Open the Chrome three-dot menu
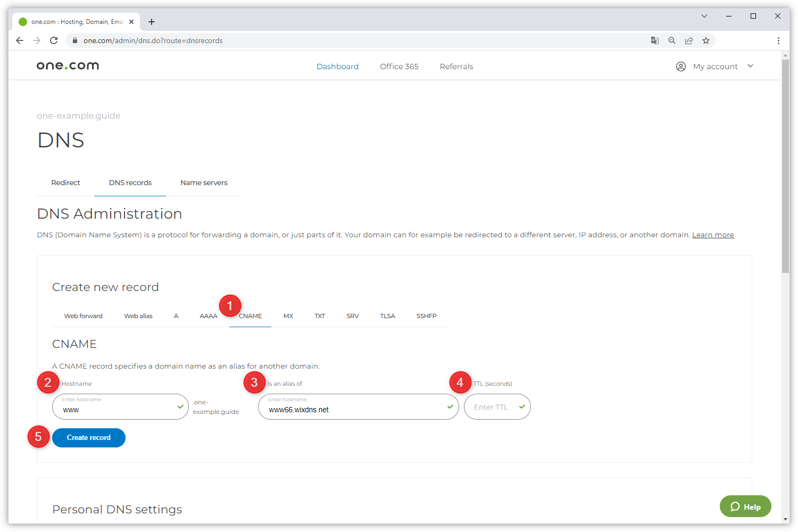Viewport: 798px width, 532px height. click(x=778, y=40)
